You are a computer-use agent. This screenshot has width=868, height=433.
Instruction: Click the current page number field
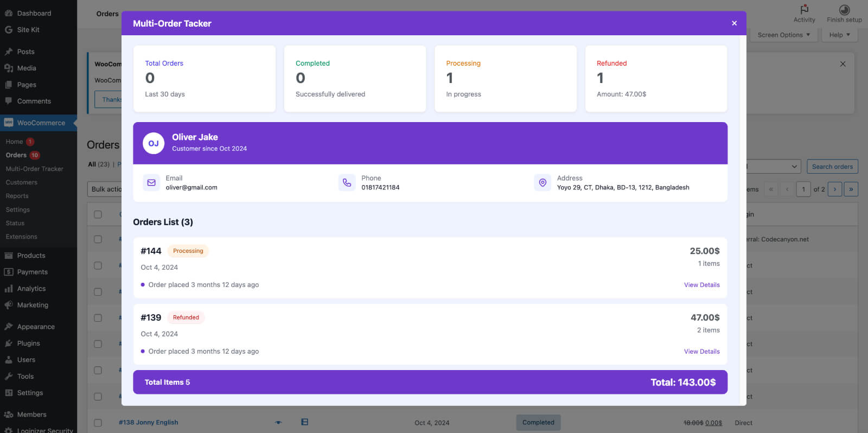(803, 189)
